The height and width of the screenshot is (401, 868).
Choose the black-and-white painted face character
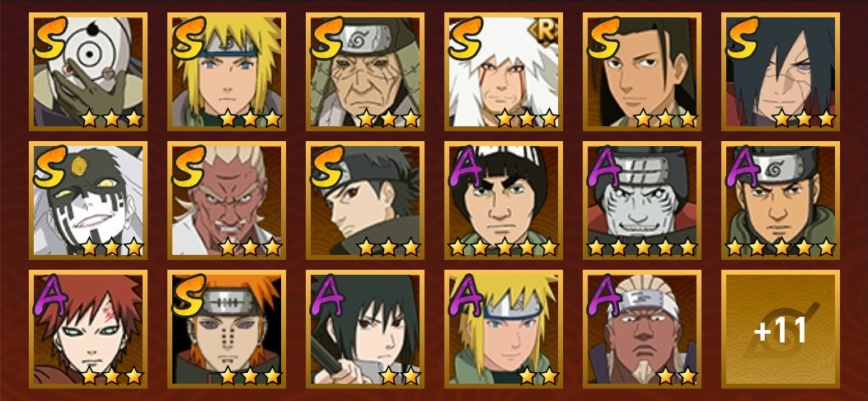(x=88, y=200)
